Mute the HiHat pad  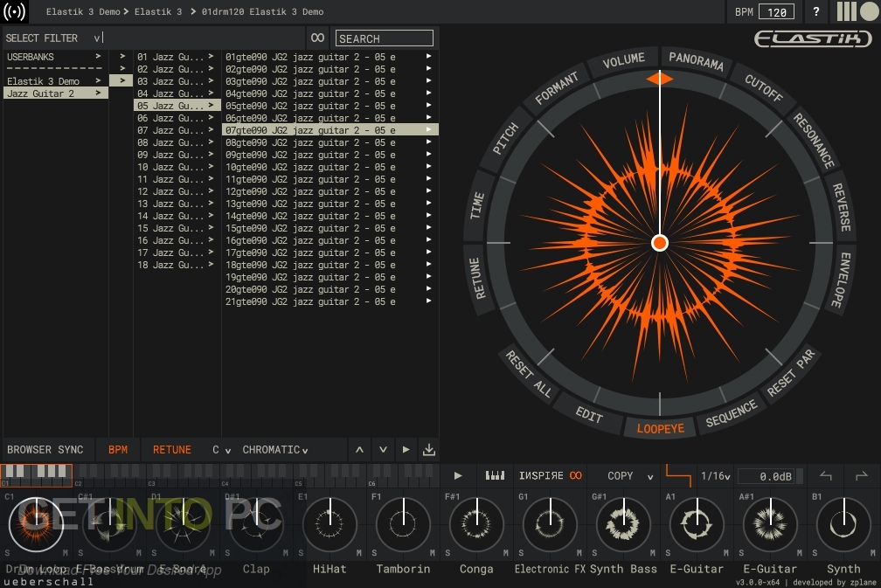coord(358,553)
